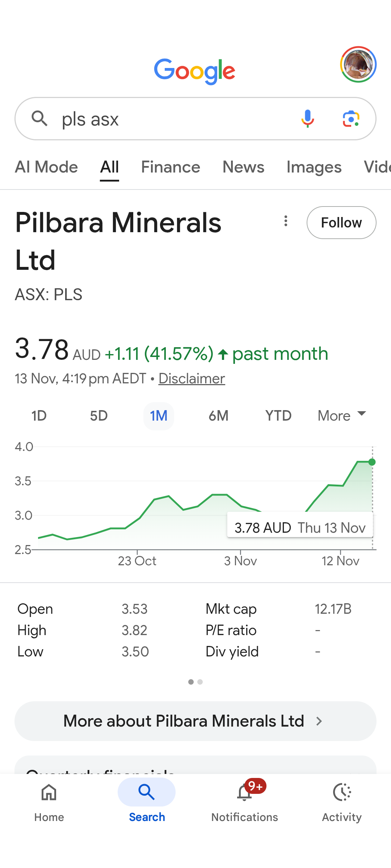Show YTD chart range
Image resolution: width=391 pixels, height=868 pixels.
tap(278, 416)
